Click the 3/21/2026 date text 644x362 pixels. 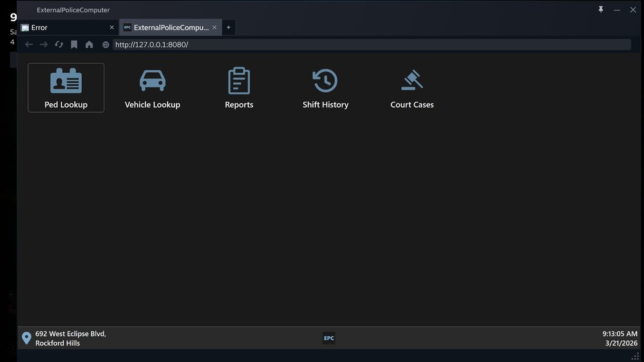pyautogui.click(x=621, y=343)
